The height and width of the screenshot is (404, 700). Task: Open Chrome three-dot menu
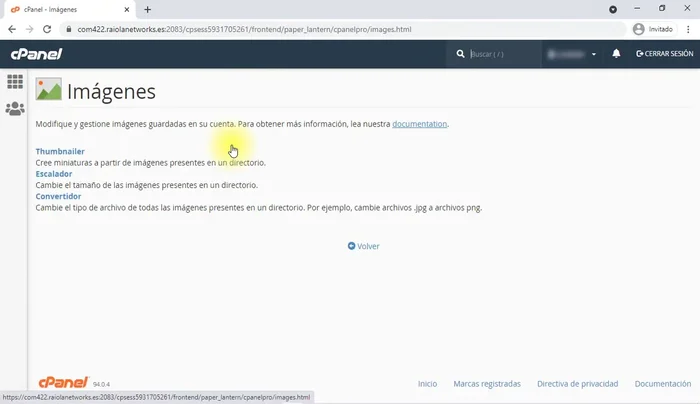click(688, 29)
